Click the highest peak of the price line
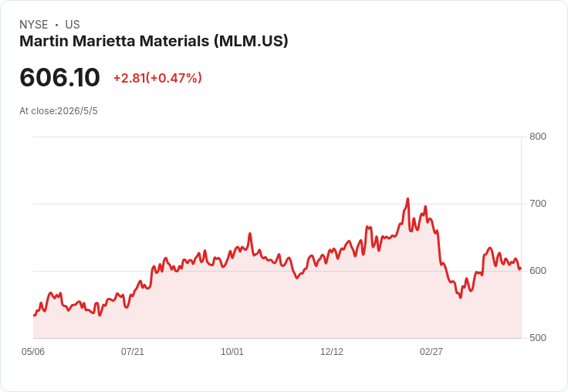568x392 pixels. 408,199
